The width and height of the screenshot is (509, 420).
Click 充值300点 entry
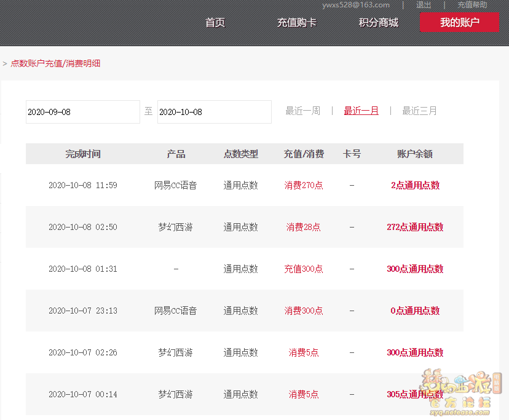304,269
